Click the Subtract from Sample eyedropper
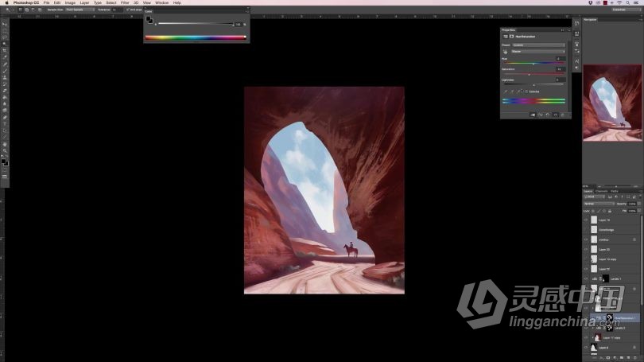Viewport: 644px width, 362px height. (518, 91)
